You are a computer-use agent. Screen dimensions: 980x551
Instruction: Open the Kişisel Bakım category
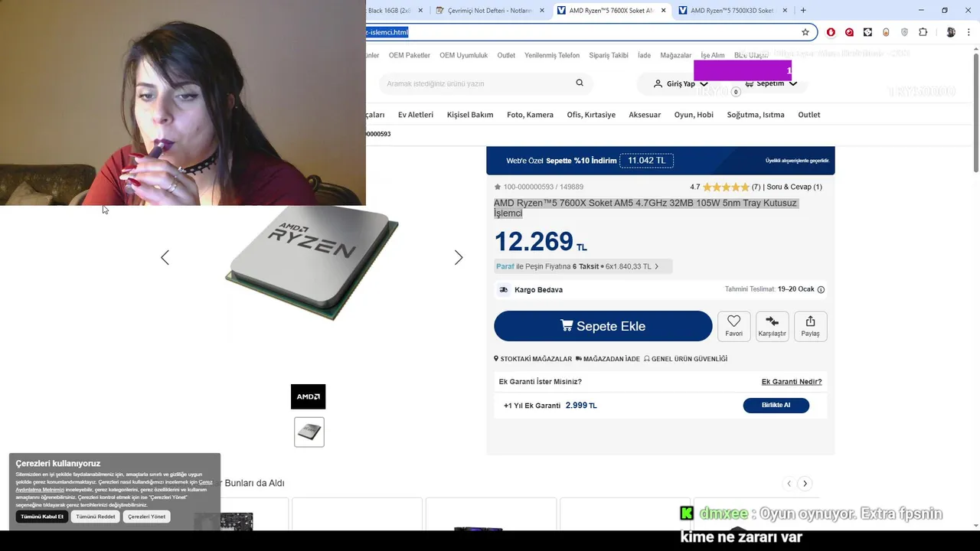tap(470, 115)
